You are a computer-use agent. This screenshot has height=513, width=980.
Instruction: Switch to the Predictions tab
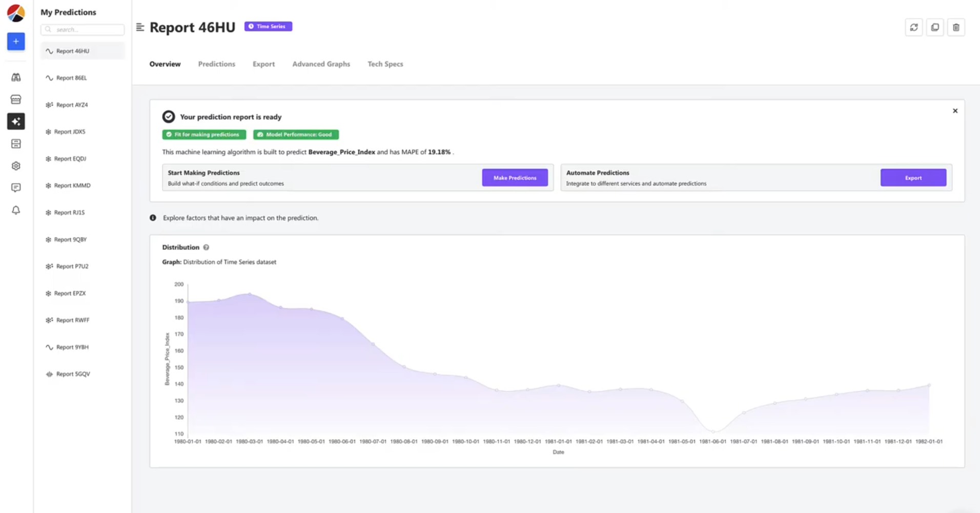point(217,64)
